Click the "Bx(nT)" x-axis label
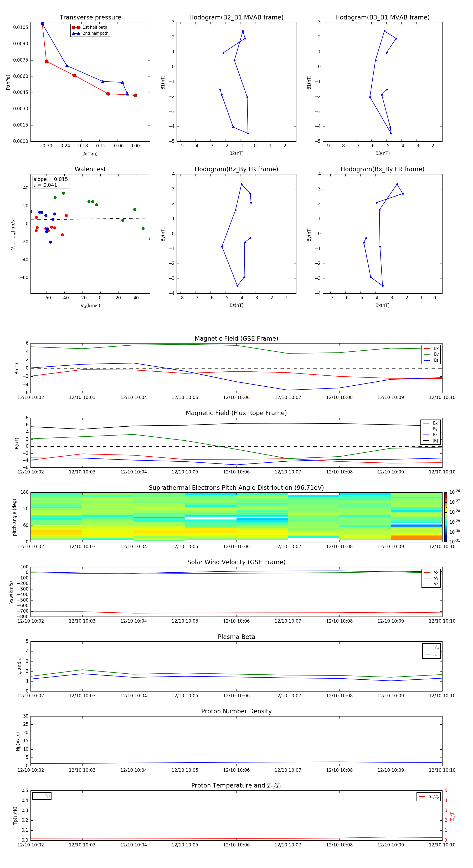 [382, 305]
